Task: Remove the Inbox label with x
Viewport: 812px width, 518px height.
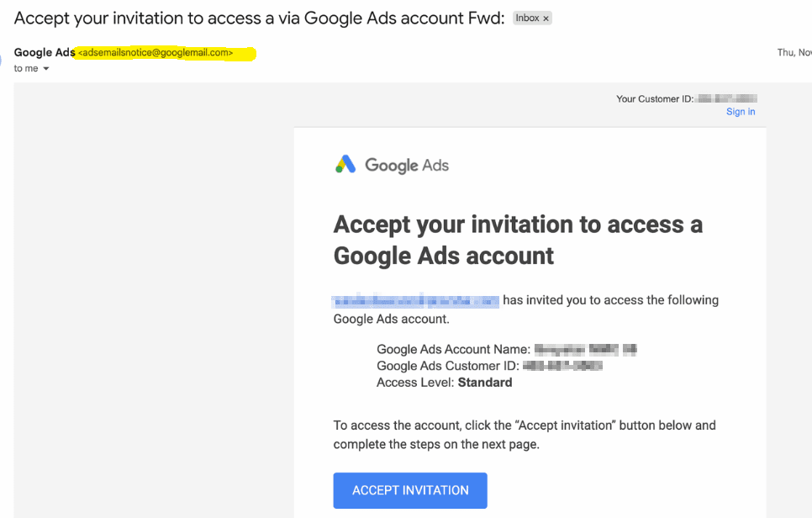Action: pos(546,18)
